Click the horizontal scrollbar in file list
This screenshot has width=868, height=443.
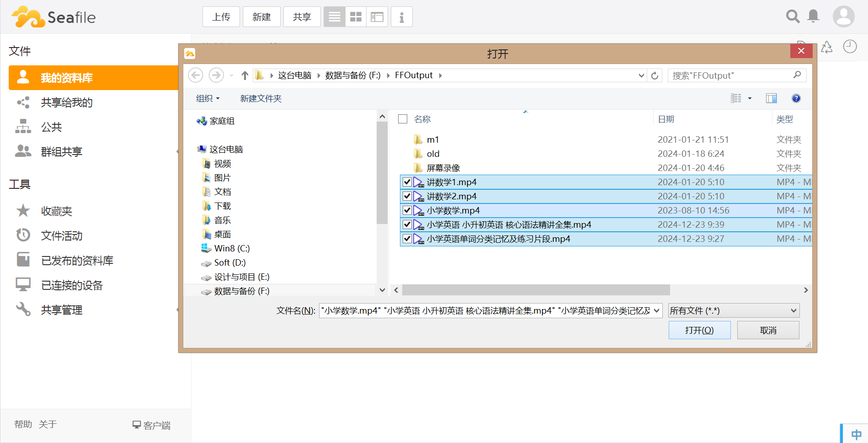click(x=536, y=290)
